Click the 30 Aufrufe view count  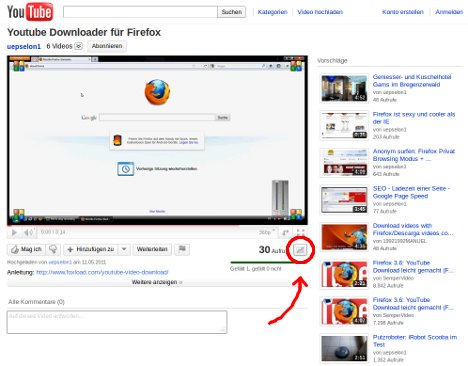[x=272, y=249]
